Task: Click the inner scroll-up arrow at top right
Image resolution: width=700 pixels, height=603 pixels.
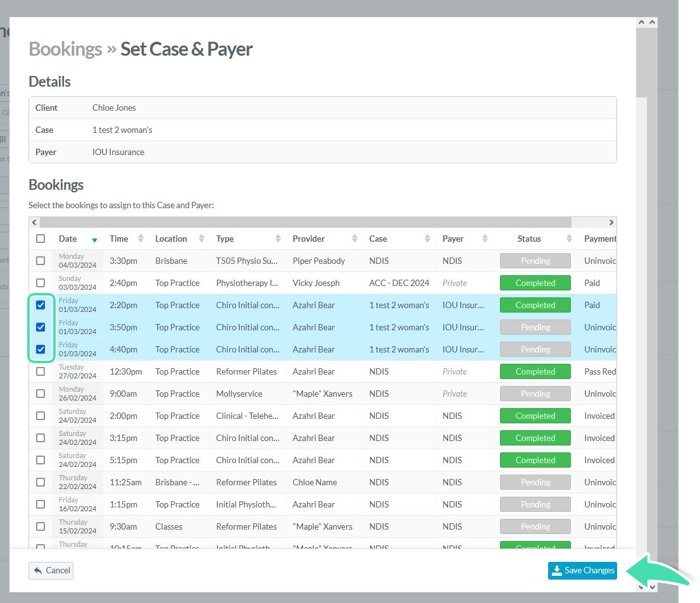Action: 642,22
